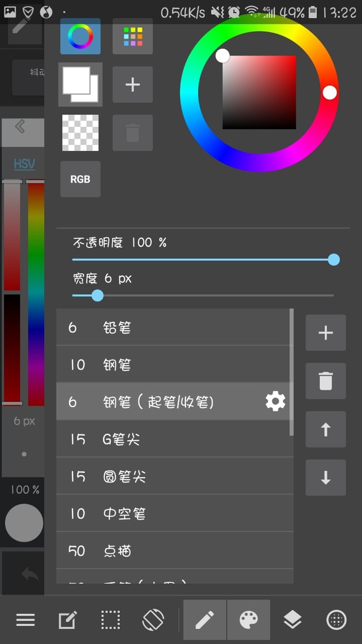
Task: Collapse the left sidebar with chevron
Action: 21,127
